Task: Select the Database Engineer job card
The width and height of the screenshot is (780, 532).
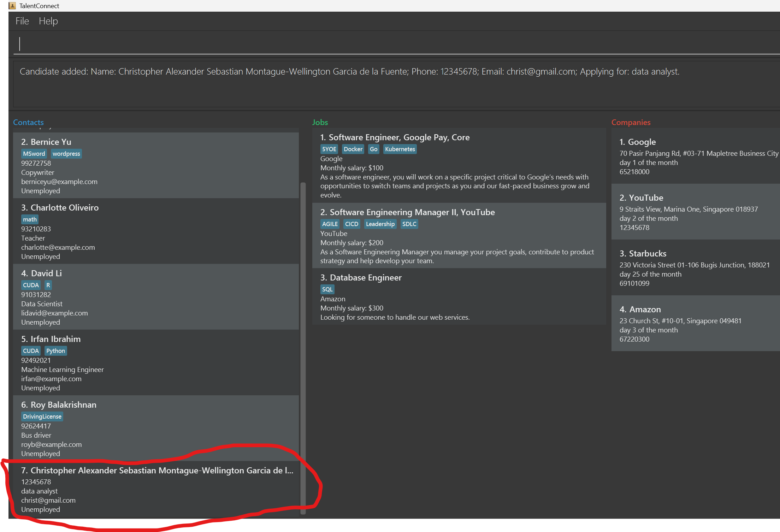Action: point(459,297)
